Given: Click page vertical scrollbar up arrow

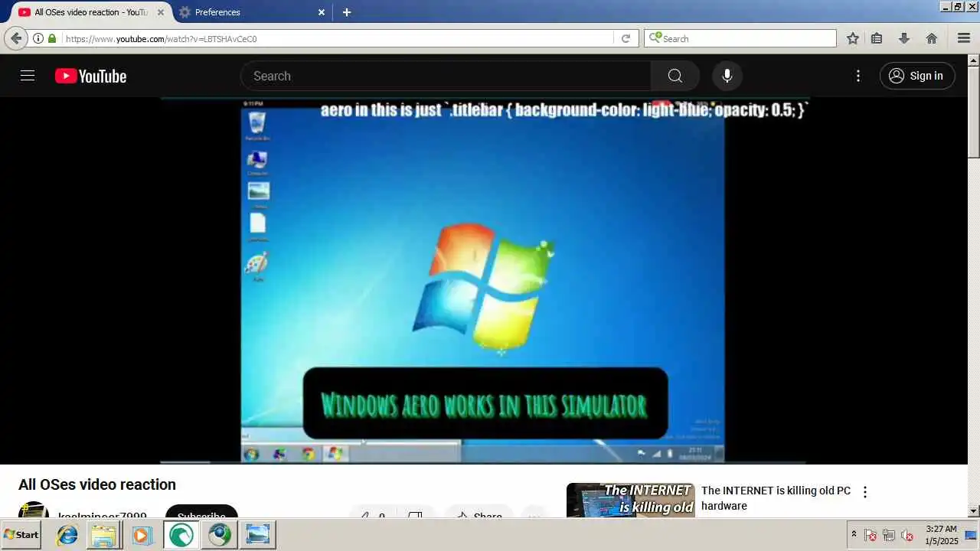Looking at the screenshot, I should [x=974, y=60].
